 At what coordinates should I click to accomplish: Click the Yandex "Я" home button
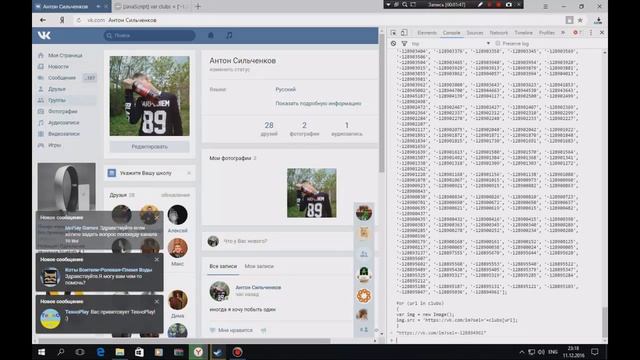[62, 20]
